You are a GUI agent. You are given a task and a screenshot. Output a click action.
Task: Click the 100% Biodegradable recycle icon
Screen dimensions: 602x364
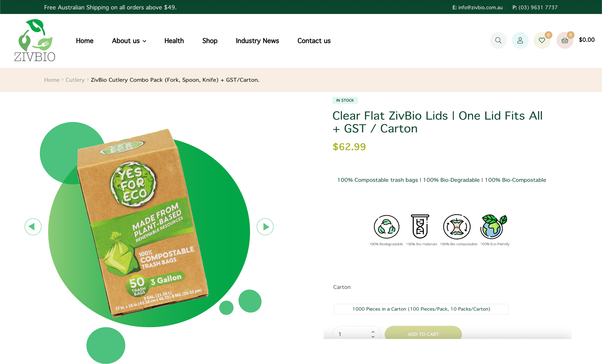pyautogui.click(x=386, y=227)
